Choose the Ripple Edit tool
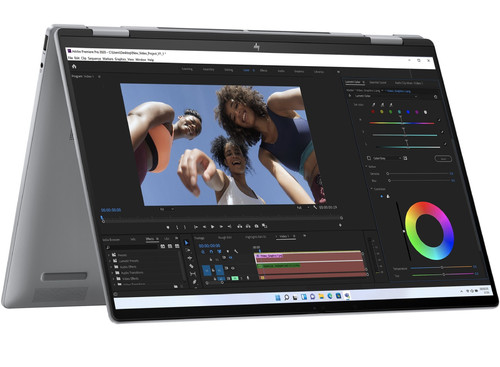 pos(189,258)
